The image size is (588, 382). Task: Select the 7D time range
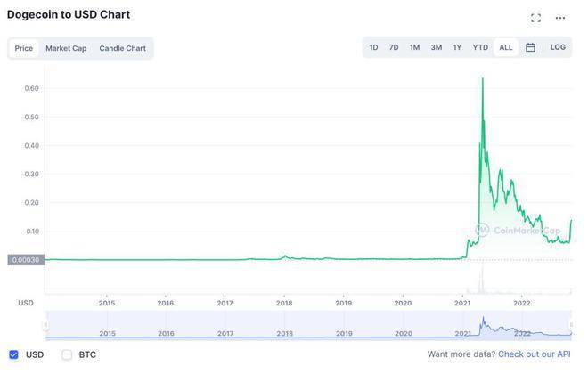pyautogui.click(x=394, y=47)
